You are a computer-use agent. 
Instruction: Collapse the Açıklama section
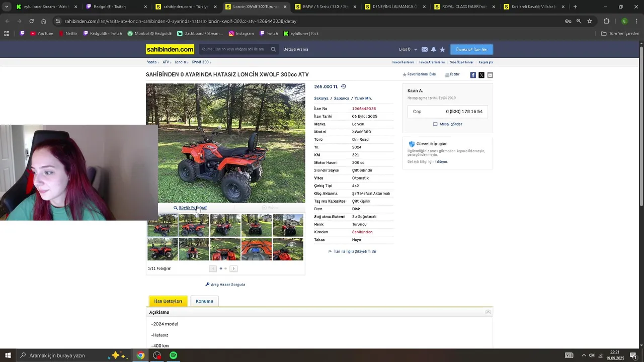coord(488,312)
